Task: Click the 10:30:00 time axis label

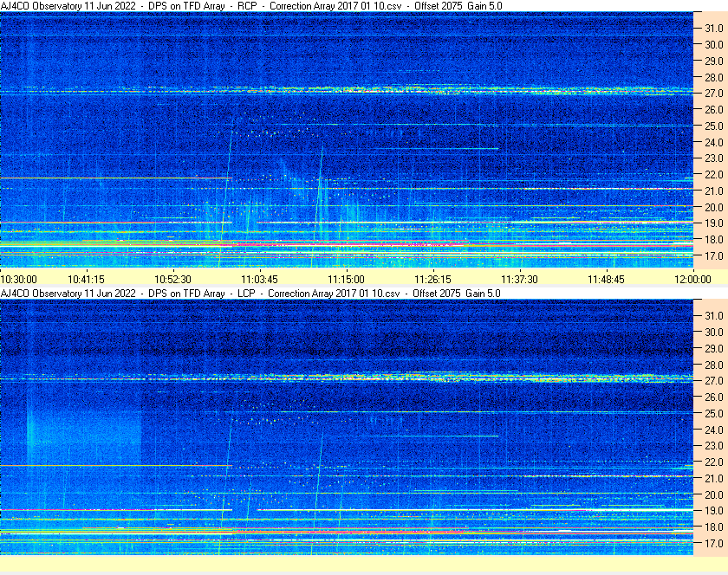Action: click(18, 280)
